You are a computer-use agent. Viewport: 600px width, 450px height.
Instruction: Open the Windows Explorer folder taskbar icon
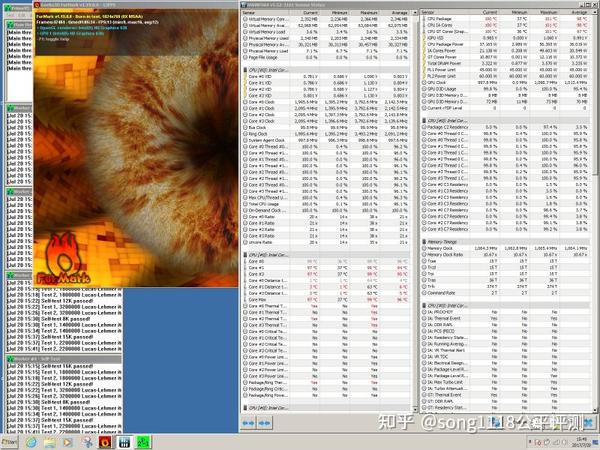[50, 442]
